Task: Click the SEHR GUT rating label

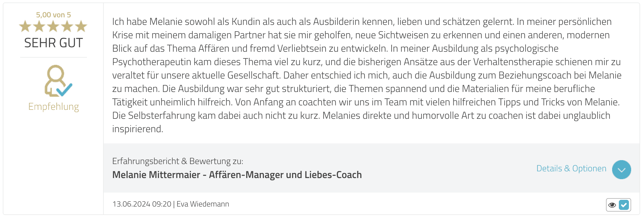Action: click(53, 43)
